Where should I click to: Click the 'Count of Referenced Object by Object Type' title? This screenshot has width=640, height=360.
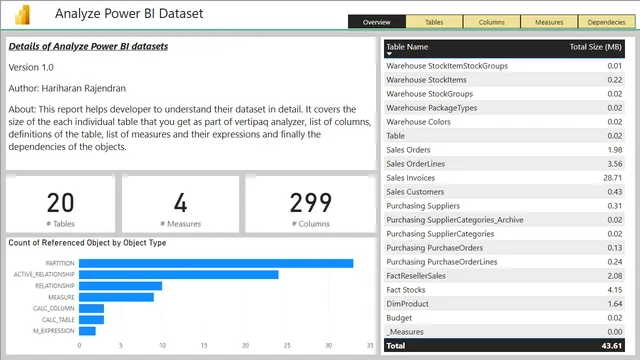tap(87, 243)
